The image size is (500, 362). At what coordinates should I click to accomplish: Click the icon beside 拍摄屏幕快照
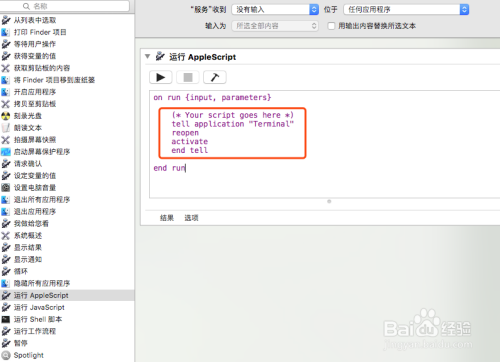tap(6, 140)
